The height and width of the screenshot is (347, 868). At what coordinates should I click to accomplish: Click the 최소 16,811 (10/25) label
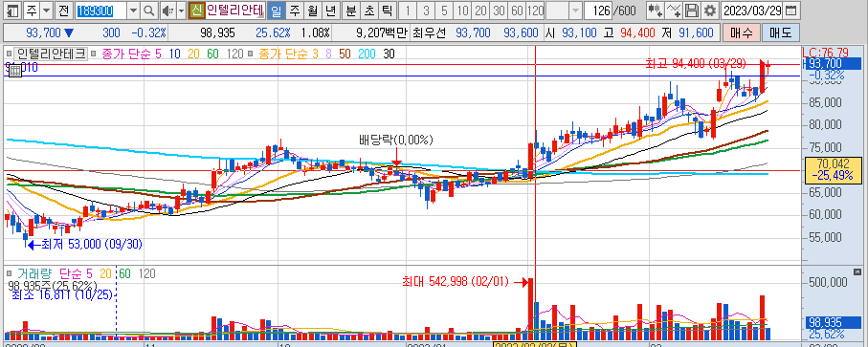click(x=62, y=295)
